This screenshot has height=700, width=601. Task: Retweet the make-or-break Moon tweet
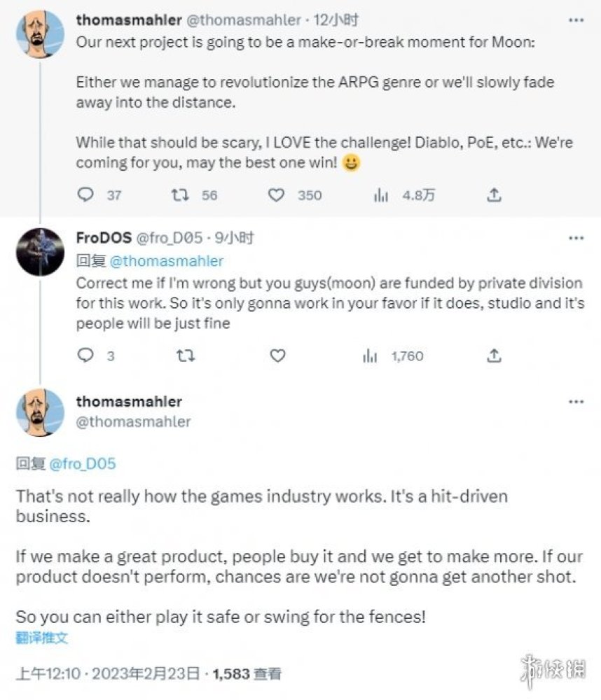tap(182, 195)
